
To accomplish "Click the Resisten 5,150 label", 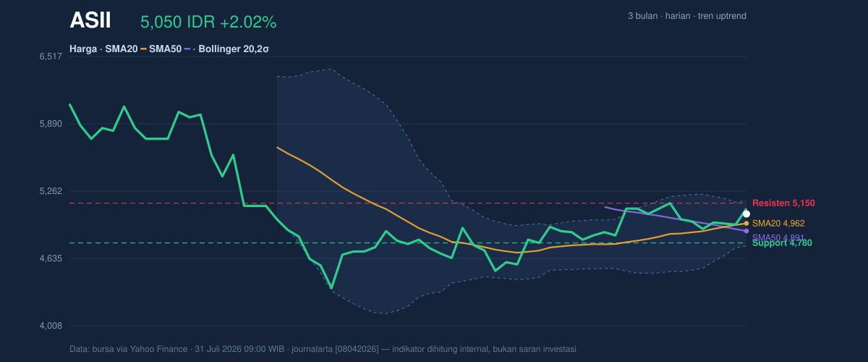I will point(783,203).
